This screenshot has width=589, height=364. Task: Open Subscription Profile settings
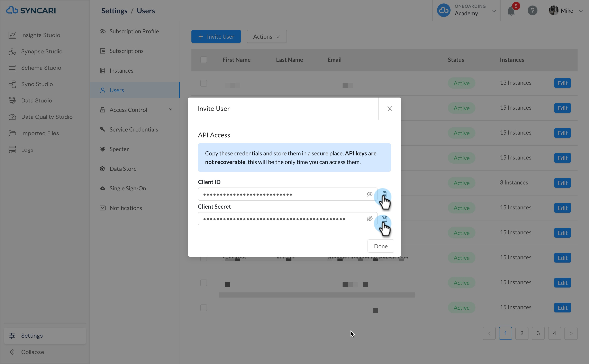click(135, 31)
